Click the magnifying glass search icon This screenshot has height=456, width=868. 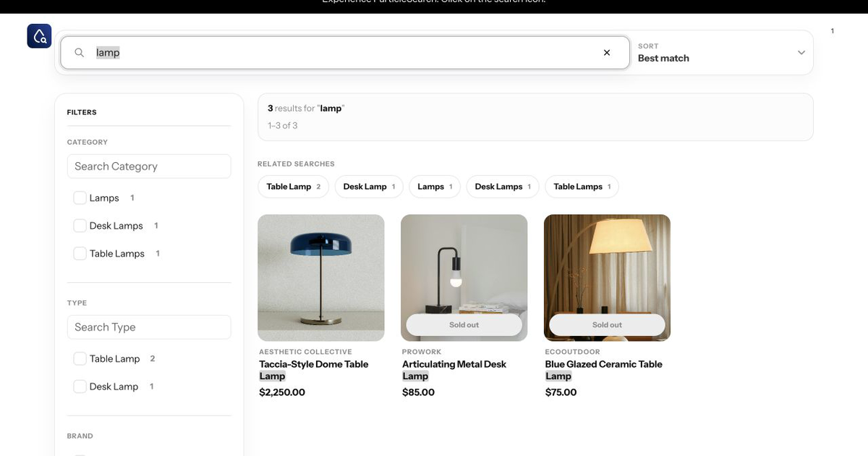80,53
